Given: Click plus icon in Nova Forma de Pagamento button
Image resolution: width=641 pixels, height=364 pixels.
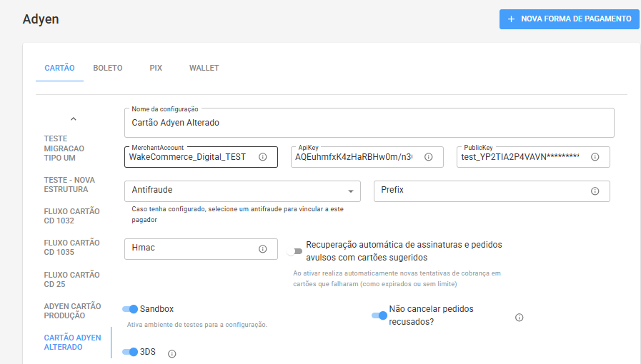Looking at the screenshot, I should [511, 19].
